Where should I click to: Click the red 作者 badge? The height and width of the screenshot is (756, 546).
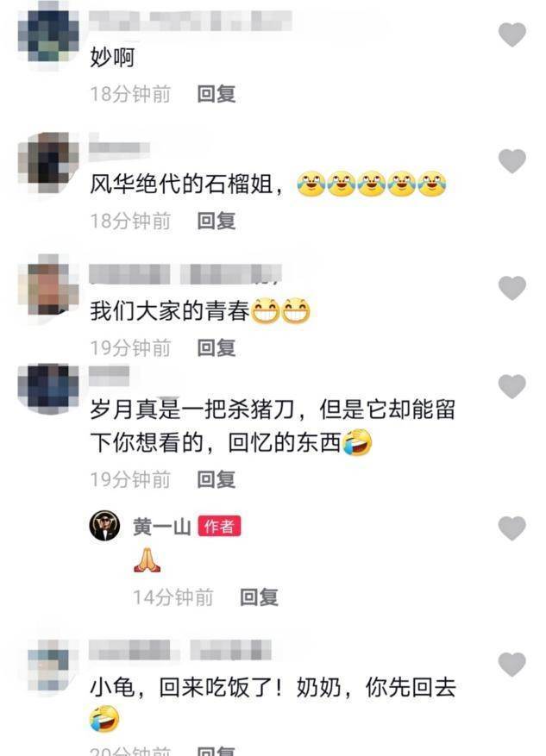point(219,526)
